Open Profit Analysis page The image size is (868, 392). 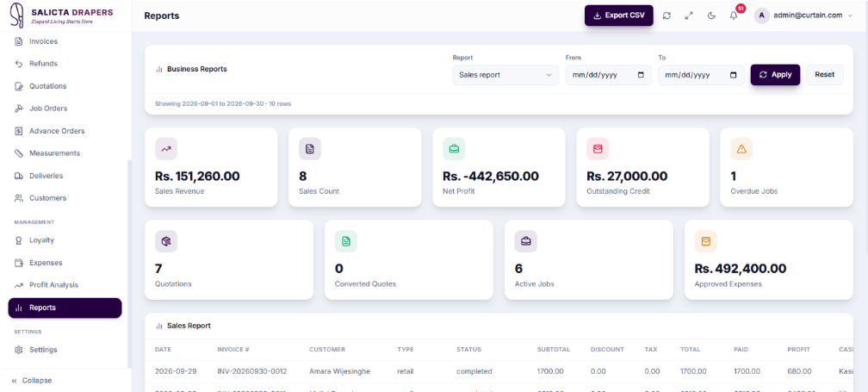click(65, 285)
